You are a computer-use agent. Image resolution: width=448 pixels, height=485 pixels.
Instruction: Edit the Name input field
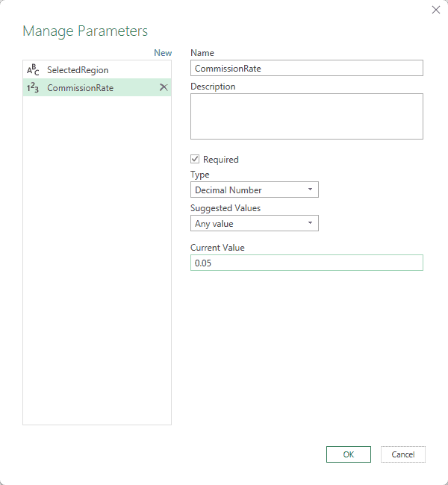click(x=307, y=68)
